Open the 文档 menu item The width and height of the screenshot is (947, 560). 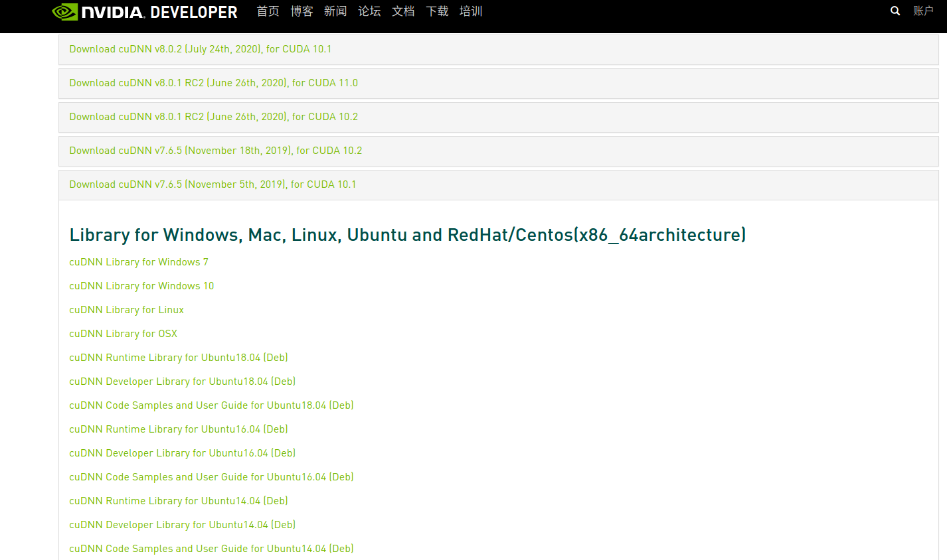pos(403,11)
